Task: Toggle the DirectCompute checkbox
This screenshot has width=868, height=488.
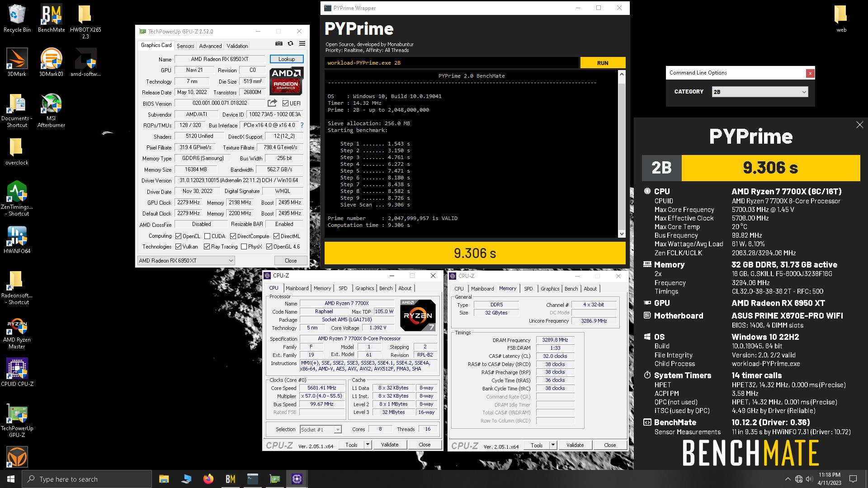Action: tap(233, 236)
